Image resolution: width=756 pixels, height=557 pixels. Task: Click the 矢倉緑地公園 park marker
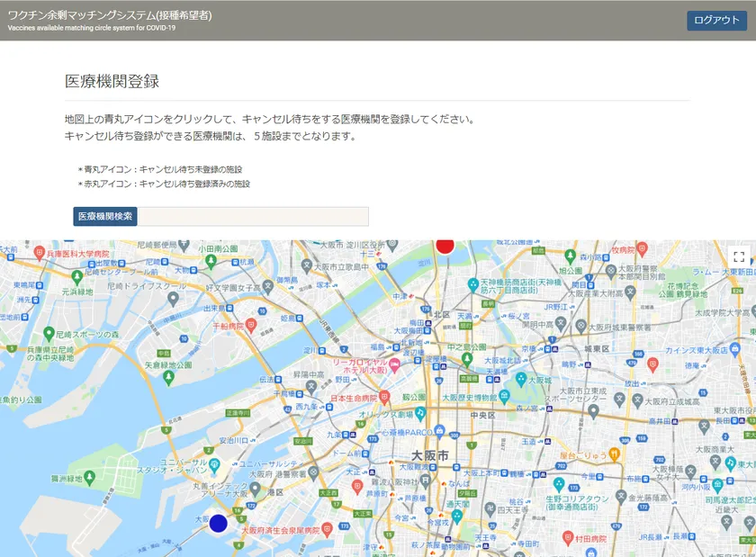coord(168,378)
